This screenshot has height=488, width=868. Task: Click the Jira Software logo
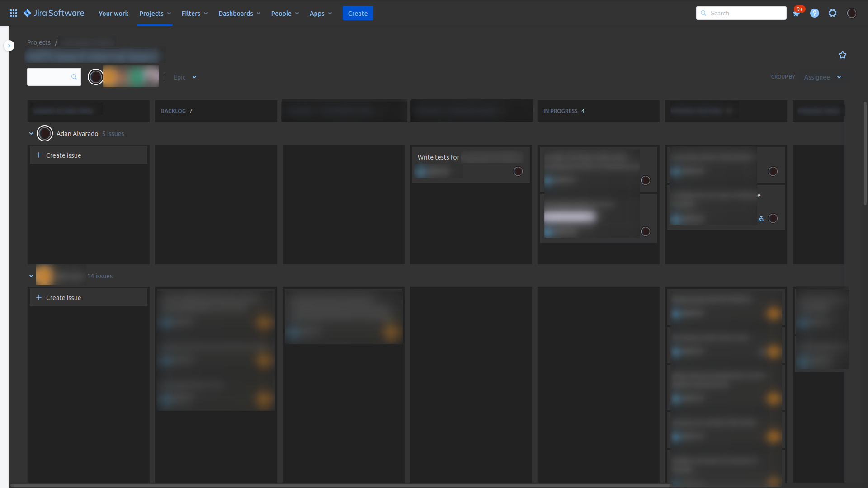(54, 13)
